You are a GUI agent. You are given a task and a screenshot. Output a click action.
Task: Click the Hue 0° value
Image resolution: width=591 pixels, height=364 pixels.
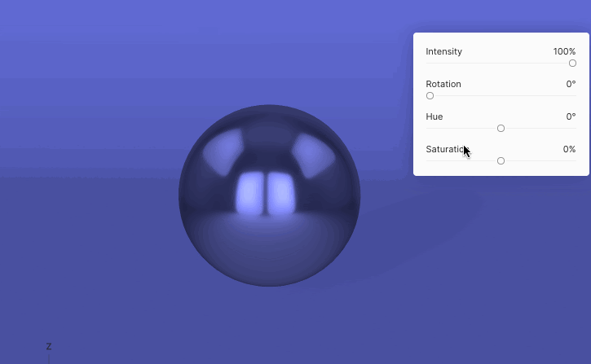click(571, 116)
